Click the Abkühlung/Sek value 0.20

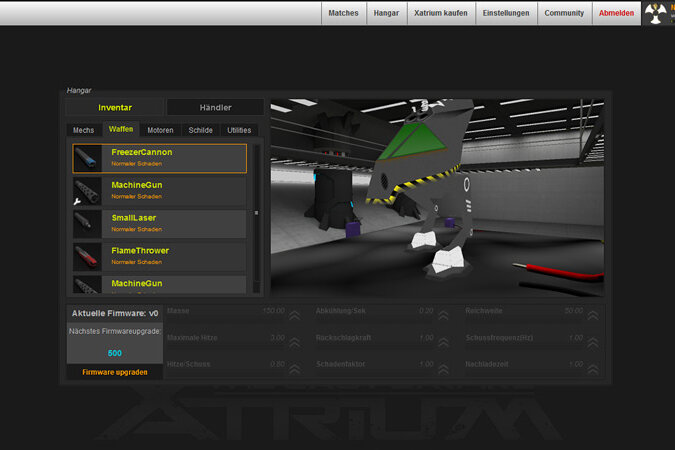click(426, 311)
